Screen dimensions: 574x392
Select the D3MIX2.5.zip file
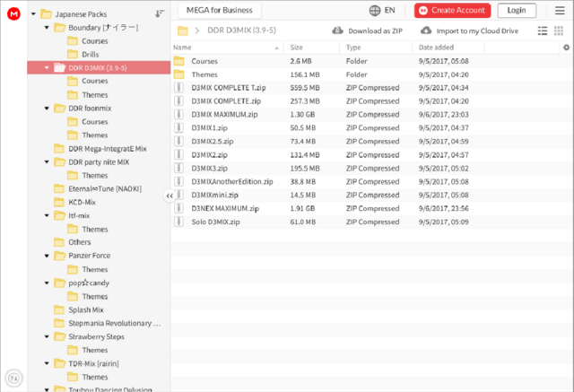click(x=213, y=141)
